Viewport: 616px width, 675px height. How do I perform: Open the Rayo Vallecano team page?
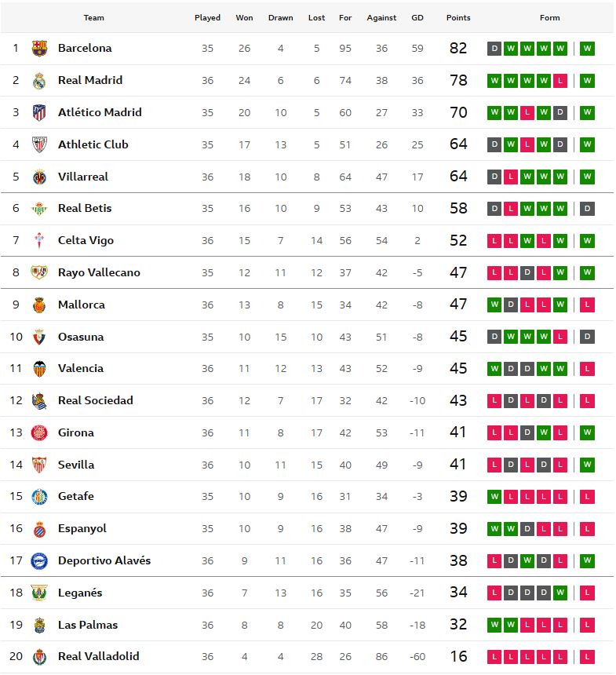click(x=99, y=272)
